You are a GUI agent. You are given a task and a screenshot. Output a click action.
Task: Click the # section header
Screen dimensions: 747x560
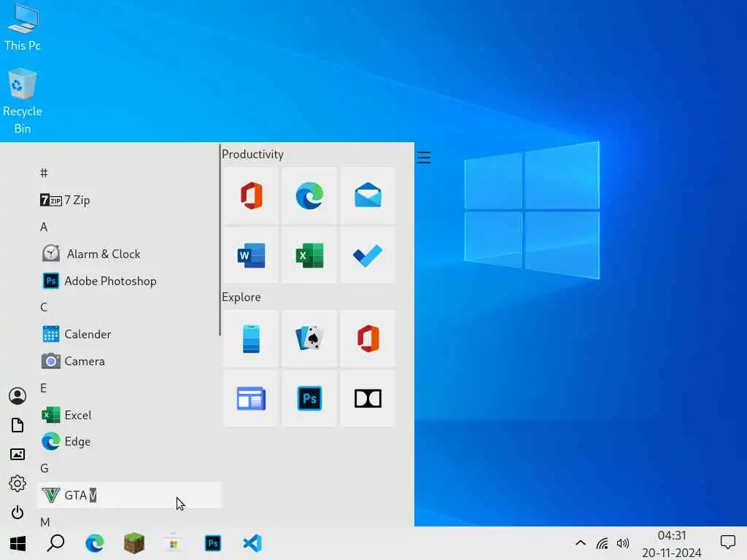(44, 173)
